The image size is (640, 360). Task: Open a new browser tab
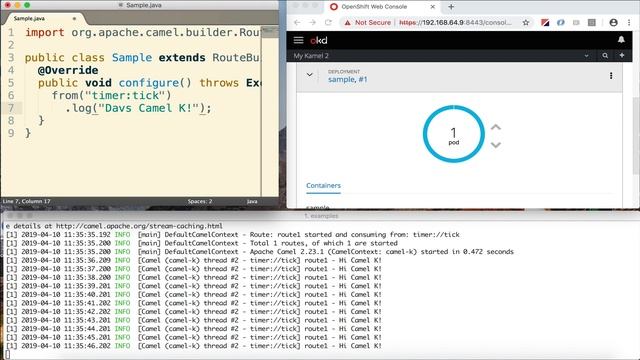[x=451, y=7]
